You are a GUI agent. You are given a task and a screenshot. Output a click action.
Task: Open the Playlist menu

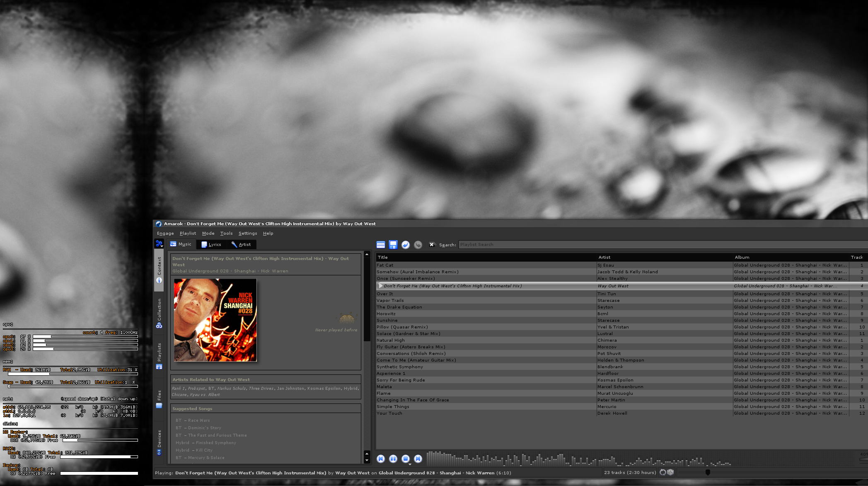pyautogui.click(x=187, y=233)
